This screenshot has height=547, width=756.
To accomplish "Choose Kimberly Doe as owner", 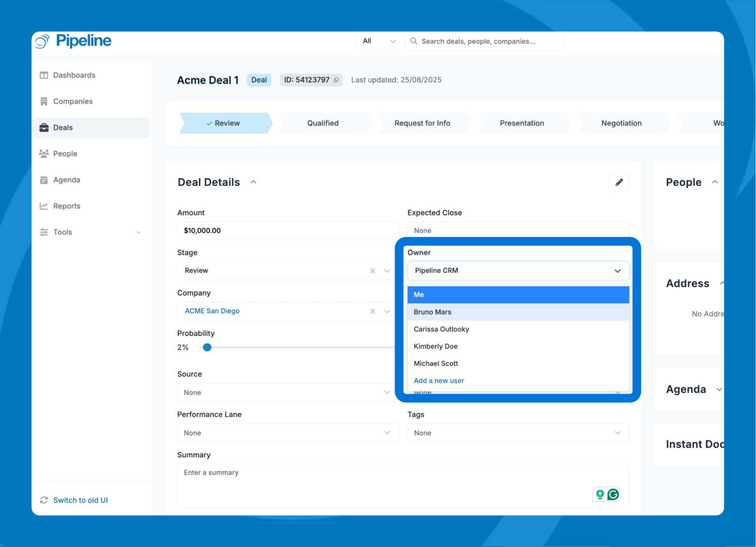I will coord(518,346).
